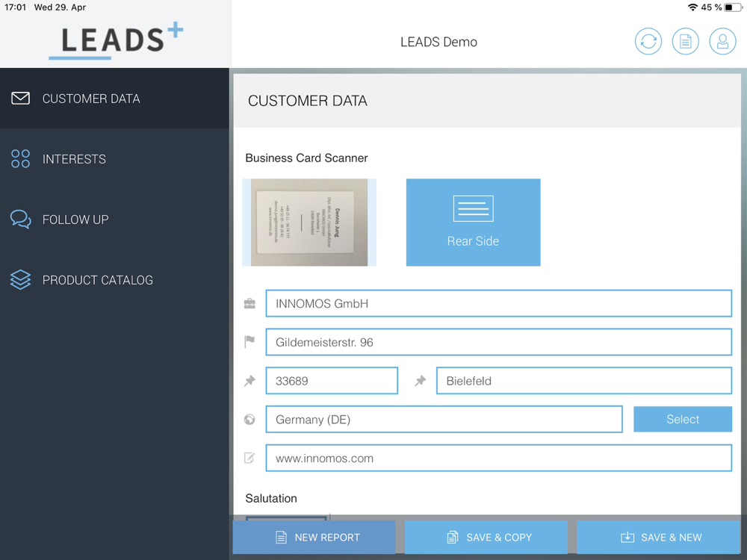Click the flag street address icon

[x=249, y=341]
